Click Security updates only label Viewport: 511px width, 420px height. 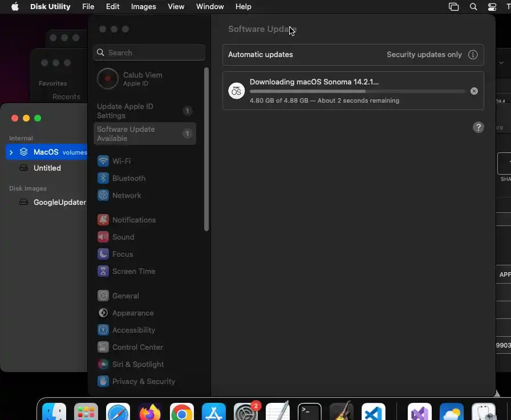pos(424,54)
